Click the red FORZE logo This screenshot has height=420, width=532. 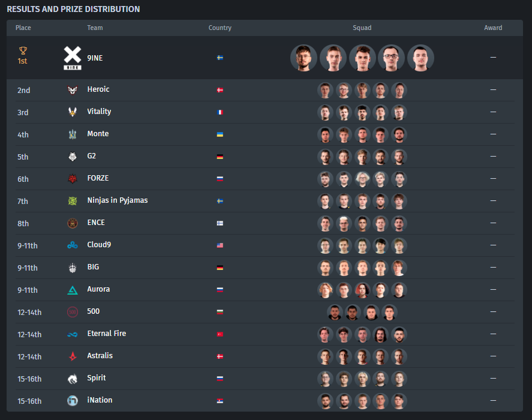[x=73, y=179]
